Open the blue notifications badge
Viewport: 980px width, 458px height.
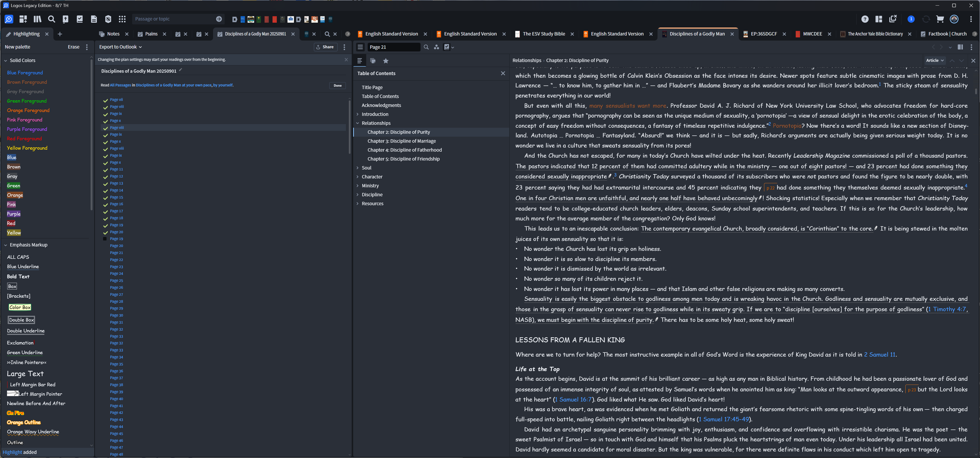coord(911,19)
